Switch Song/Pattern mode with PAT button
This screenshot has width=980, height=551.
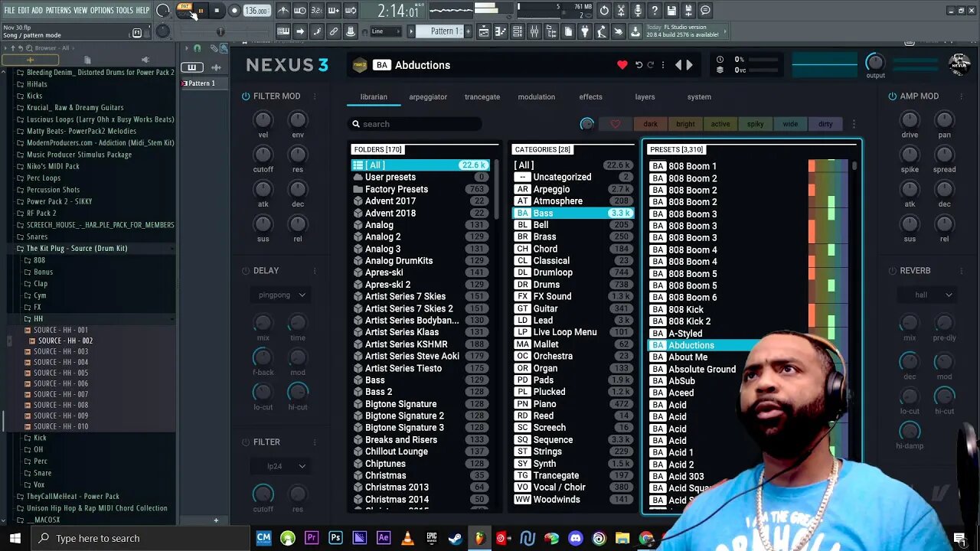185,7
